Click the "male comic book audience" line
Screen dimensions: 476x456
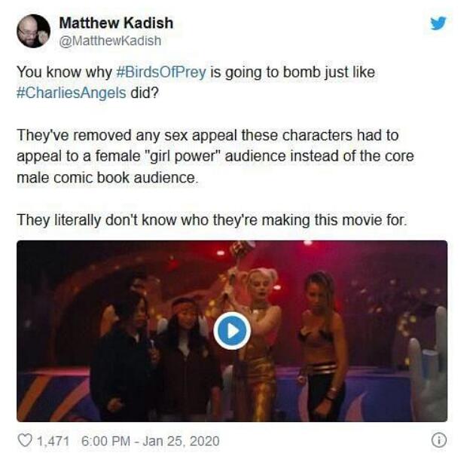tap(108, 178)
